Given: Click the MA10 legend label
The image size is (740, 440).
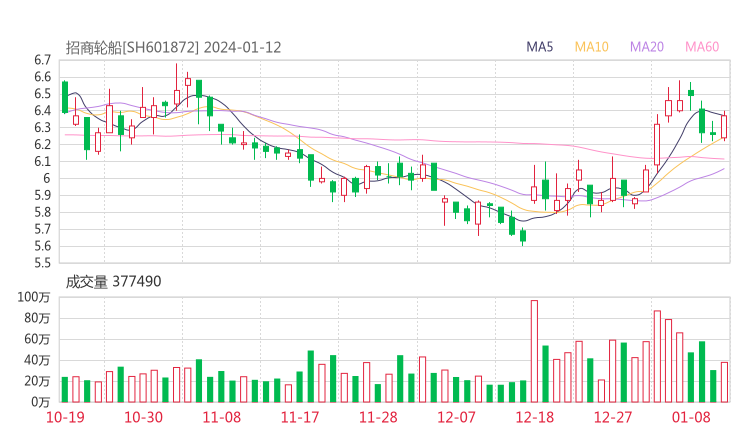Looking at the screenshot, I should tap(591, 47).
